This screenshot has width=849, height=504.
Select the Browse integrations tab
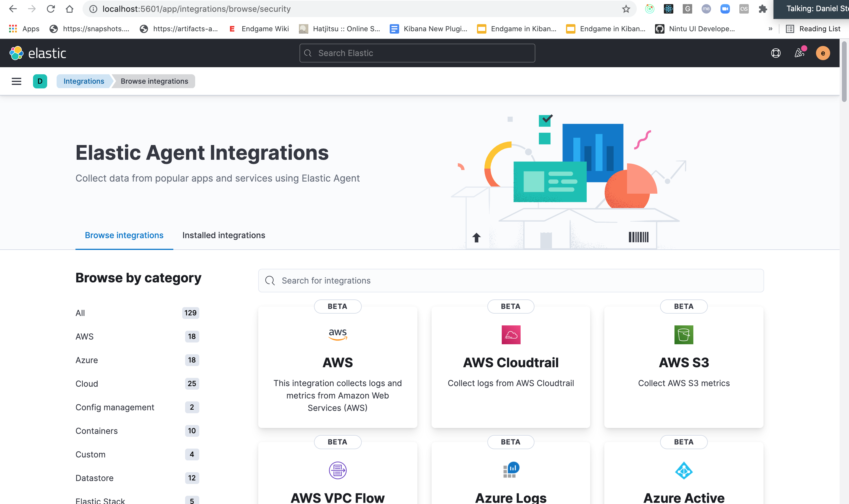(x=124, y=235)
